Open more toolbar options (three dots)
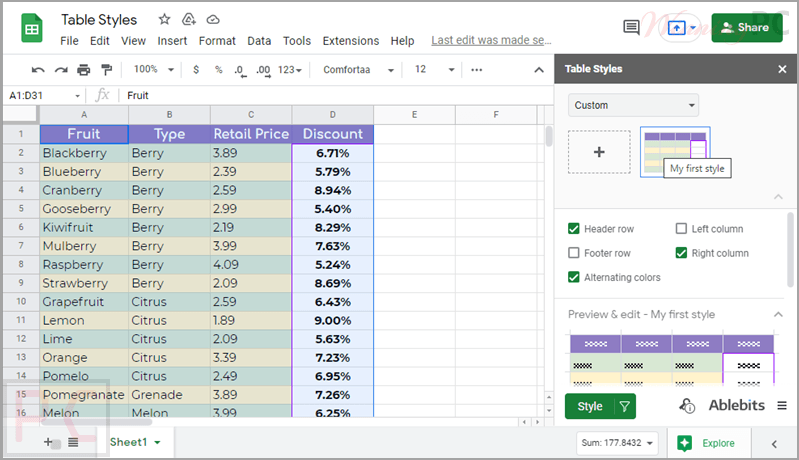The height and width of the screenshot is (460, 799). [476, 70]
